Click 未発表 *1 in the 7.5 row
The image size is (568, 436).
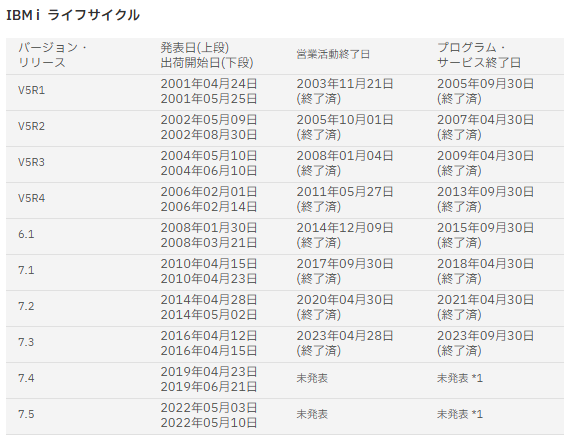(460, 414)
